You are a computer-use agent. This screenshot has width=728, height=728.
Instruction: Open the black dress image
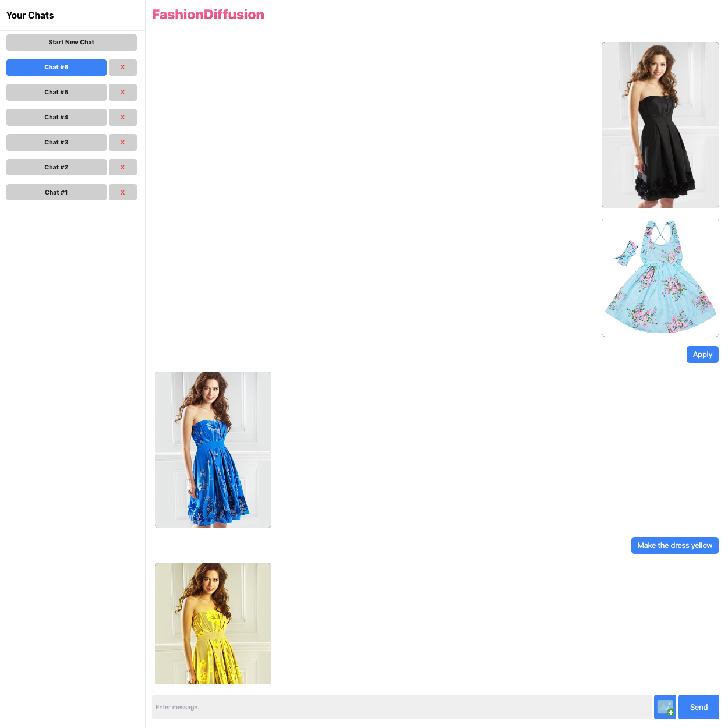660,125
